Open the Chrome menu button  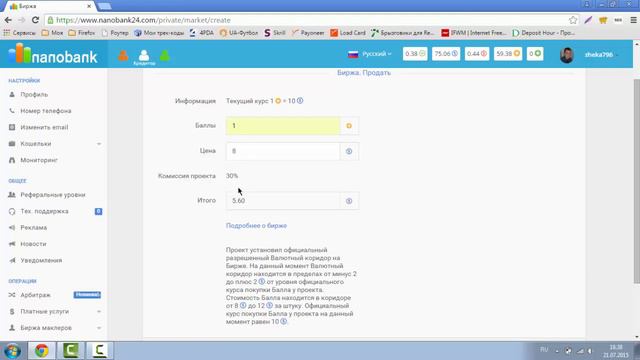tap(633, 20)
